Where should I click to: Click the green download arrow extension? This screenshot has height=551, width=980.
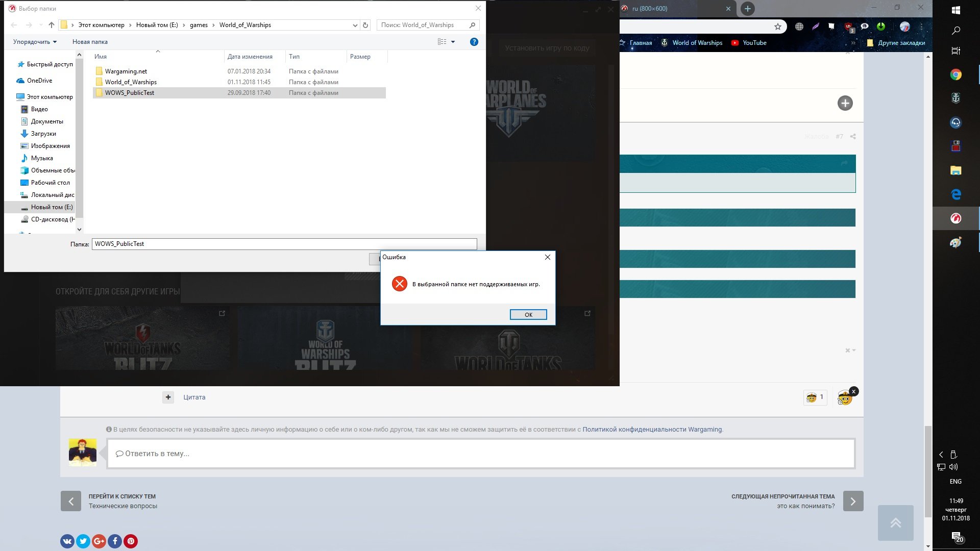[x=881, y=27]
